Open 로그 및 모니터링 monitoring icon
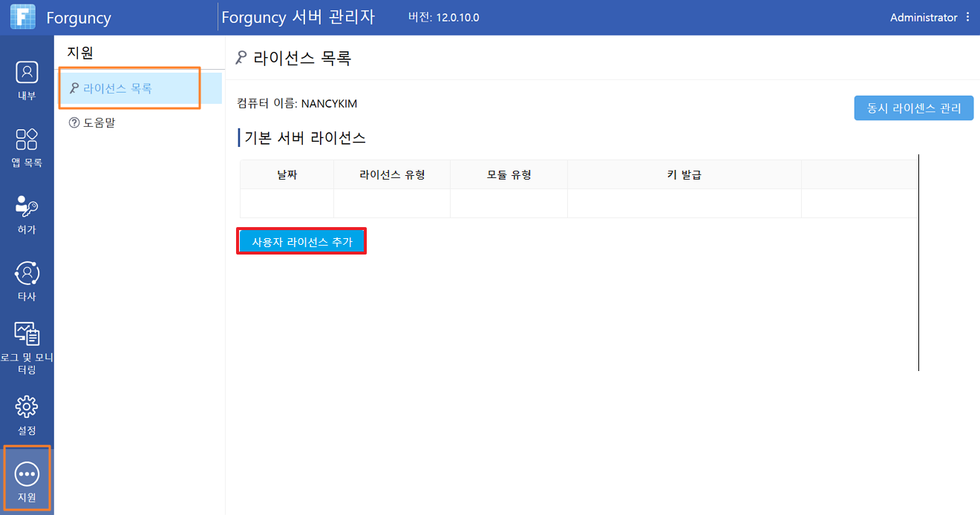The height and width of the screenshot is (515, 980). click(27, 334)
